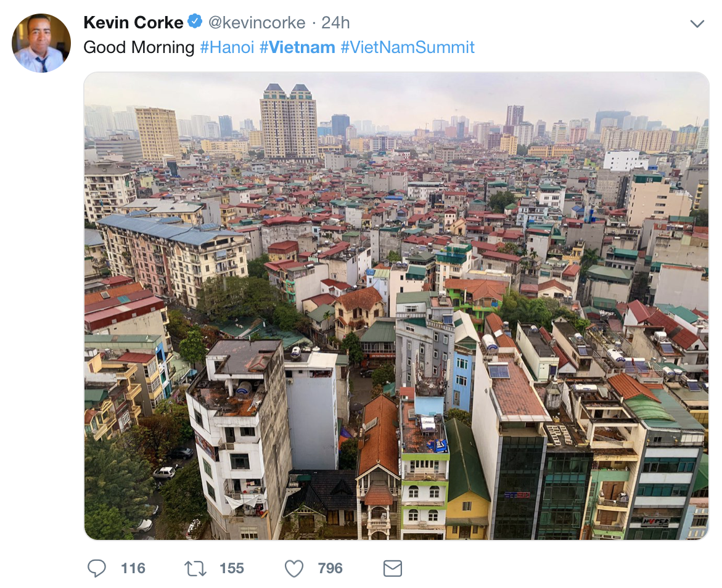The image size is (722, 588).
Task: Click the blue verified badge
Action: pos(195,22)
